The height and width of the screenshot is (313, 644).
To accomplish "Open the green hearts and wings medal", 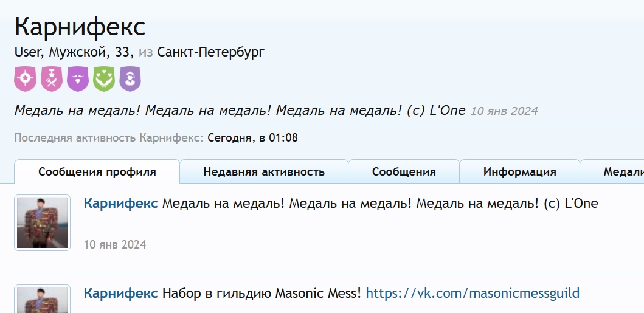I will [x=104, y=79].
